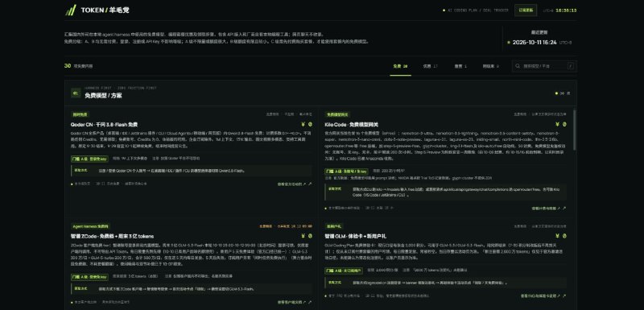The image size is (644, 310).
Task: Open the last tab showing count 0
Action: pyautogui.click(x=490, y=66)
